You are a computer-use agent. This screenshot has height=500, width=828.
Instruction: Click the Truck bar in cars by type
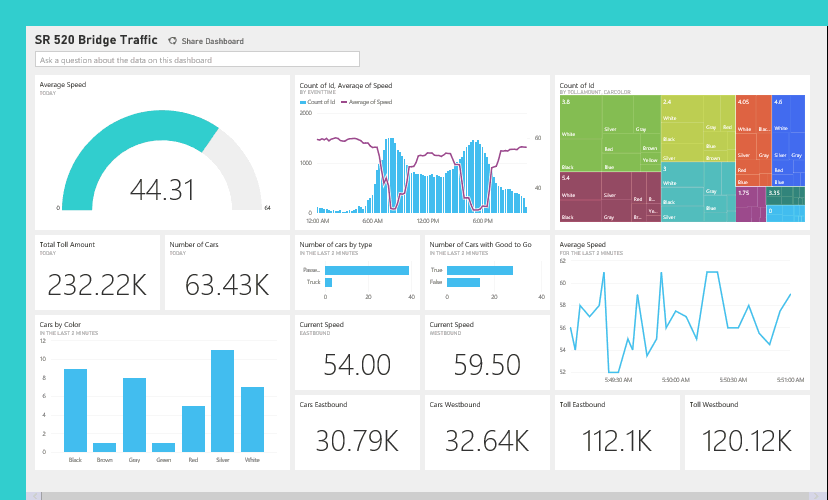(x=328, y=282)
